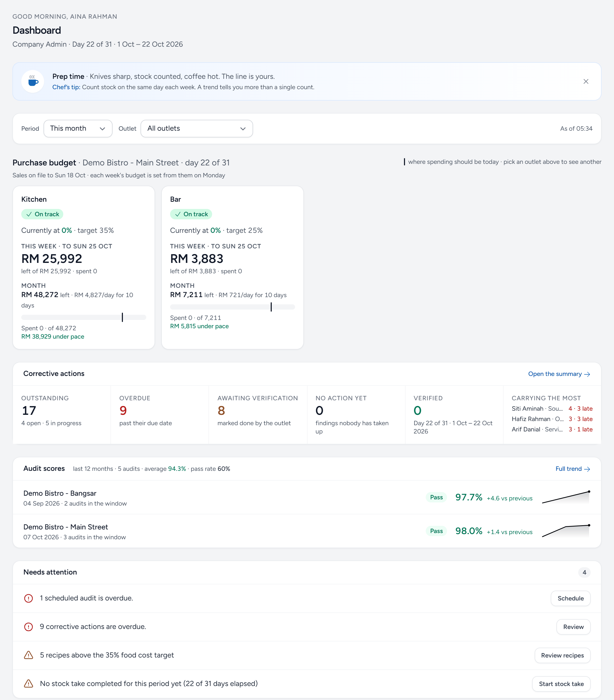Click the 'As of 05:34' timestamp
The image size is (614, 700).
pyautogui.click(x=576, y=128)
